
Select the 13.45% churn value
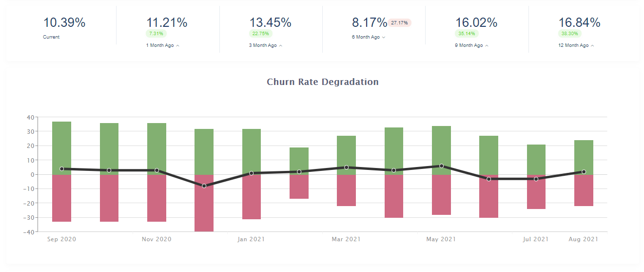click(271, 22)
